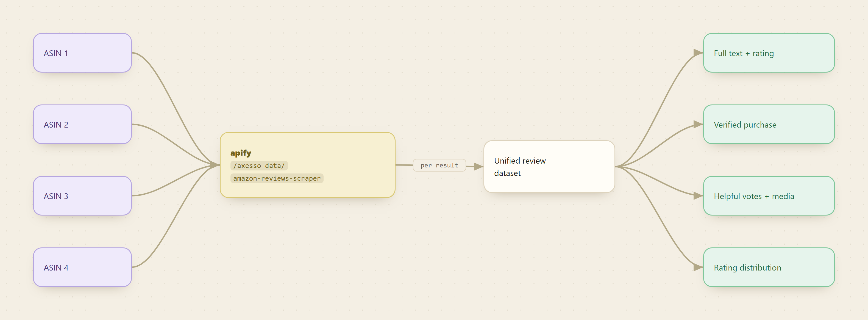This screenshot has height=320, width=868.
Task: Click arrowhead pointing to Verified purchase
Action: [x=698, y=125]
